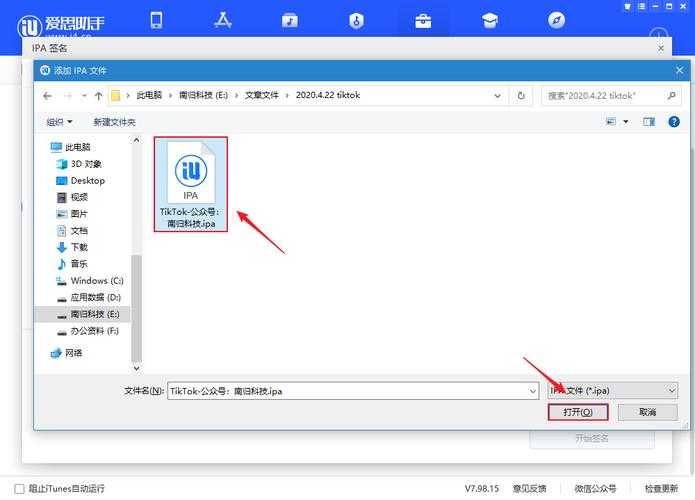Open the title bar menu list icon
This screenshot has width=695, height=500.
641,6
